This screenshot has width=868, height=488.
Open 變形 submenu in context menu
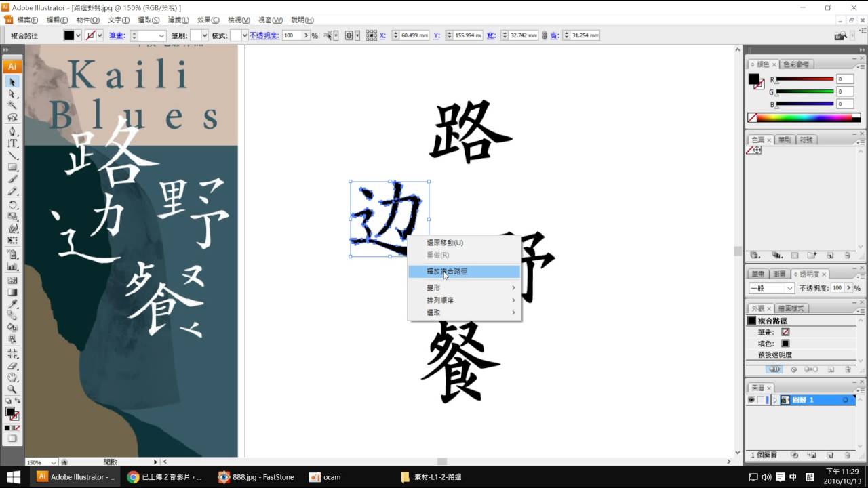pos(464,288)
